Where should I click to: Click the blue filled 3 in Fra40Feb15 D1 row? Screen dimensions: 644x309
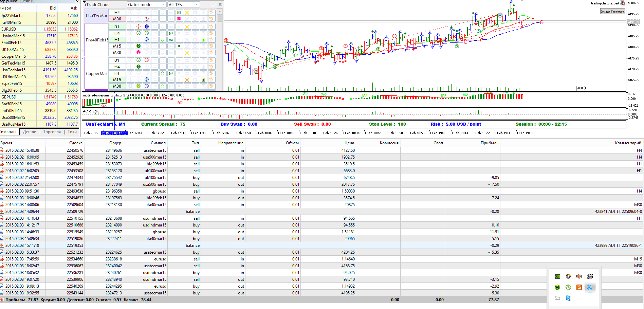tap(147, 26)
